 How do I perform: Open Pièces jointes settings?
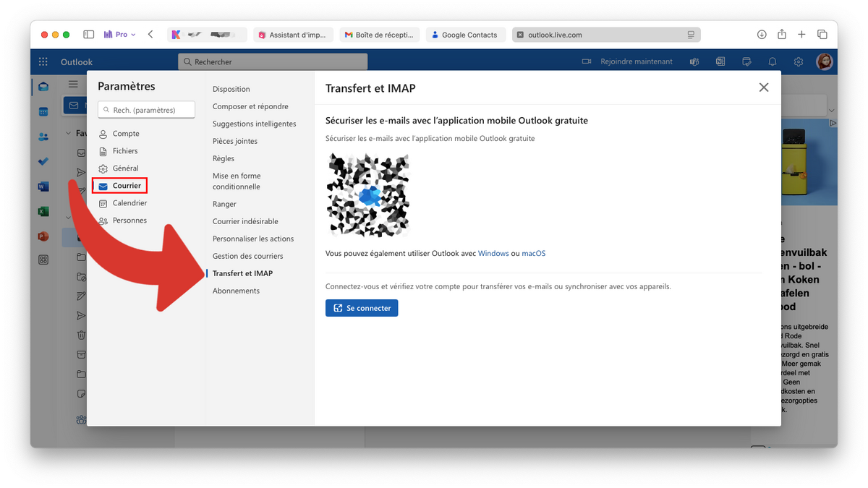tap(235, 141)
